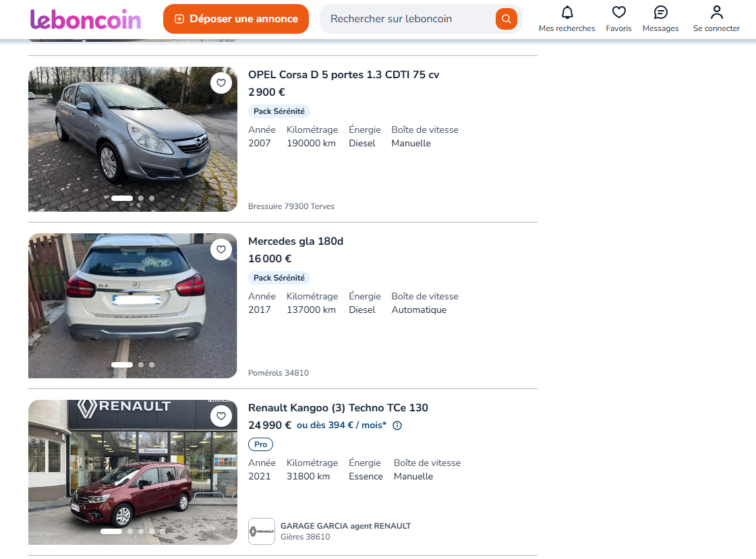Open Mercedes gla 180d listing title

coord(295,241)
